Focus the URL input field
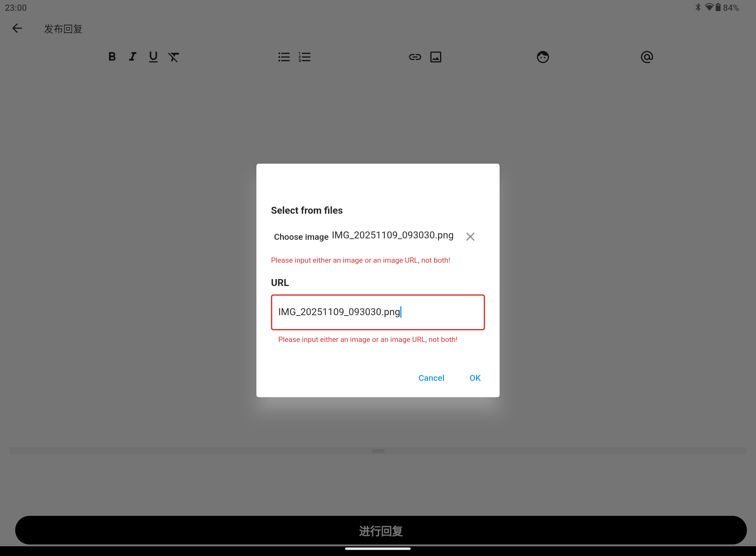The image size is (756, 556). tap(378, 312)
